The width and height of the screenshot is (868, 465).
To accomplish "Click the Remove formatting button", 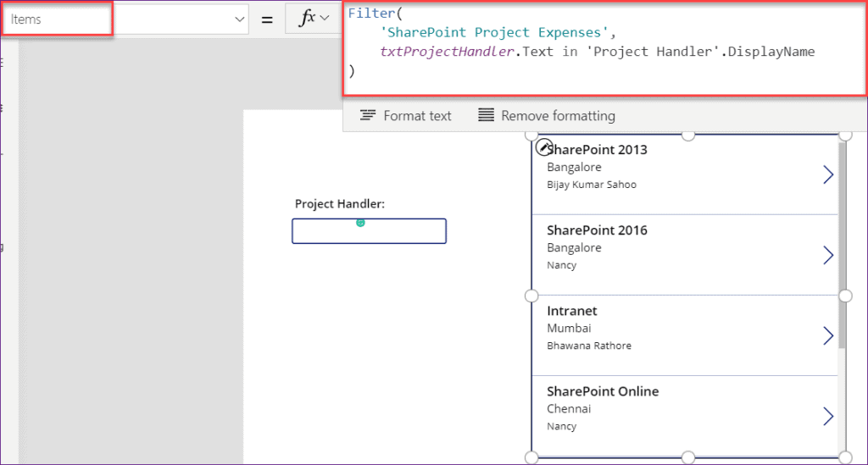I will click(547, 115).
